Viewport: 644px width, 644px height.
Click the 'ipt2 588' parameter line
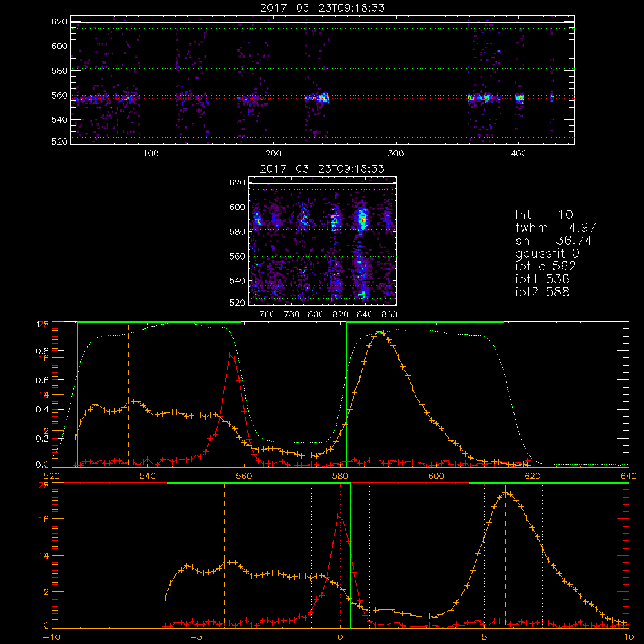542,292
